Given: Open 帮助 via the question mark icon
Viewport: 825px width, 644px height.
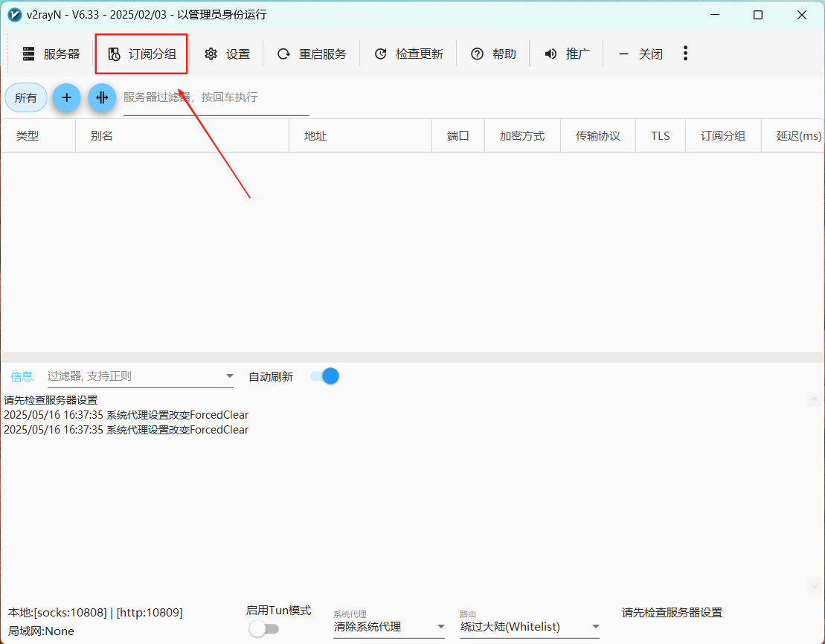Looking at the screenshot, I should 476,53.
